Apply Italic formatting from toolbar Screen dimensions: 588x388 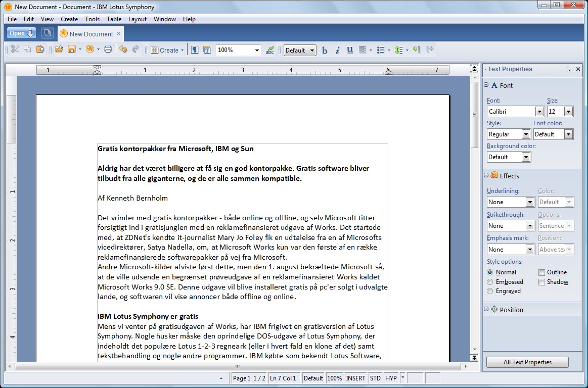[x=337, y=50]
